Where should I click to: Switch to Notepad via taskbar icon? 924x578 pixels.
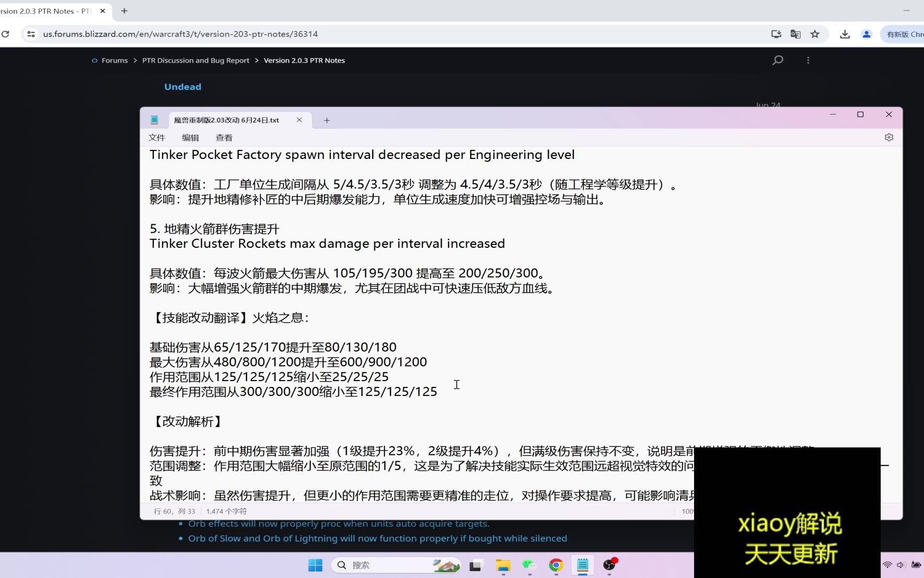583,565
